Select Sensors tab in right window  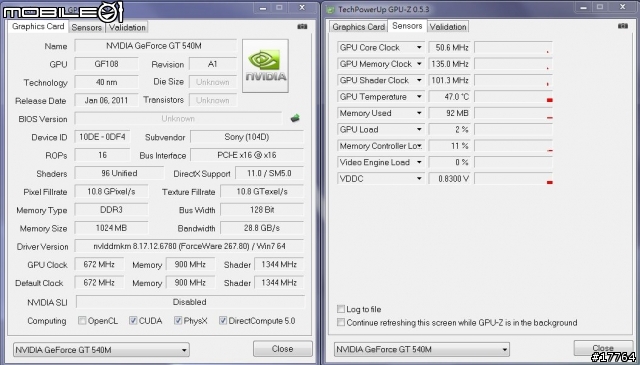(407, 26)
